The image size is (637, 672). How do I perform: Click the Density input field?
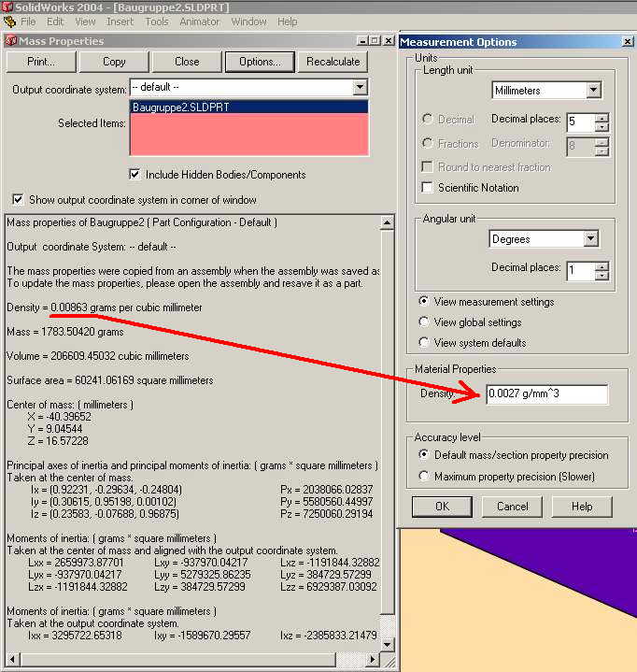547,393
